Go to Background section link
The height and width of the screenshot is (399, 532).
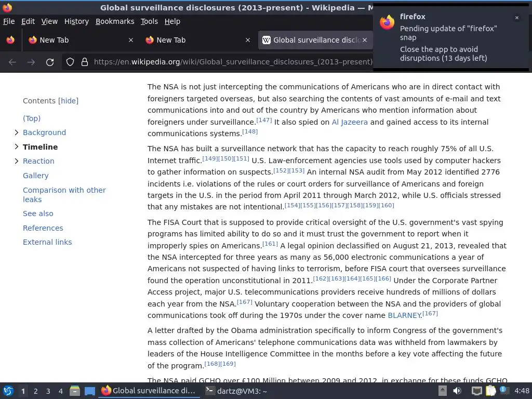click(45, 132)
